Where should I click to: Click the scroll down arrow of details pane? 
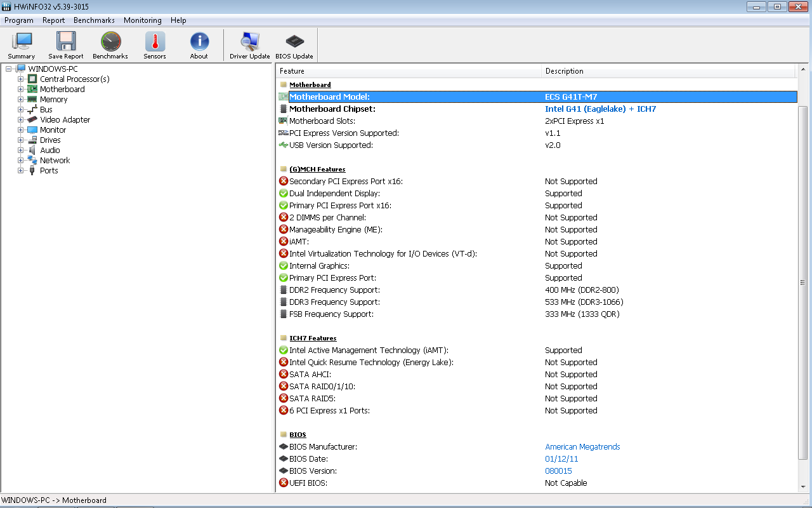(802, 486)
